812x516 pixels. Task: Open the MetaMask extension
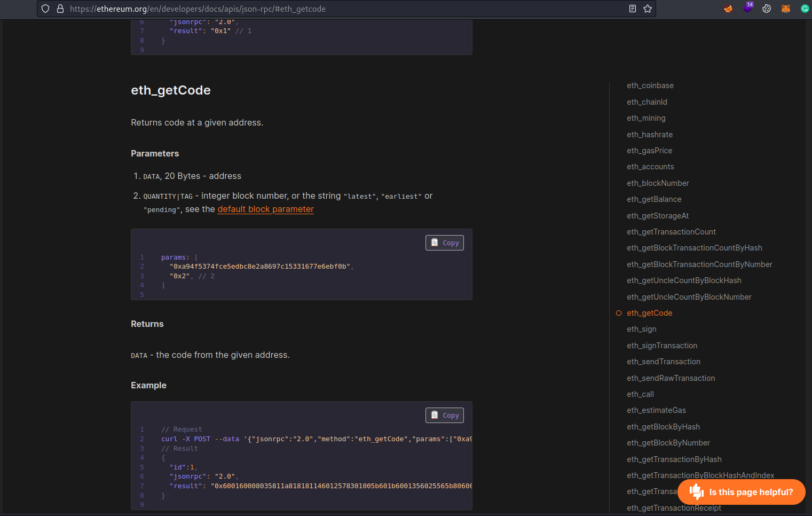coord(785,8)
